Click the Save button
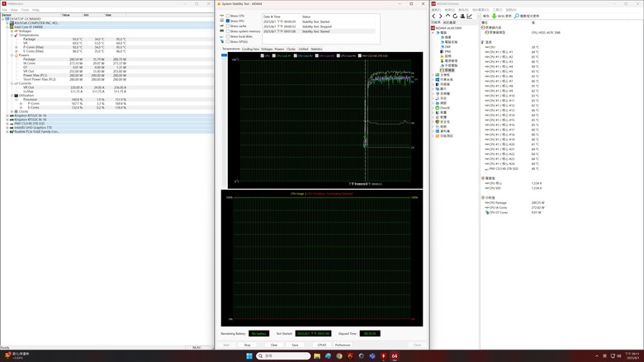Screen dimensions: 644x362 click(295, 346)
